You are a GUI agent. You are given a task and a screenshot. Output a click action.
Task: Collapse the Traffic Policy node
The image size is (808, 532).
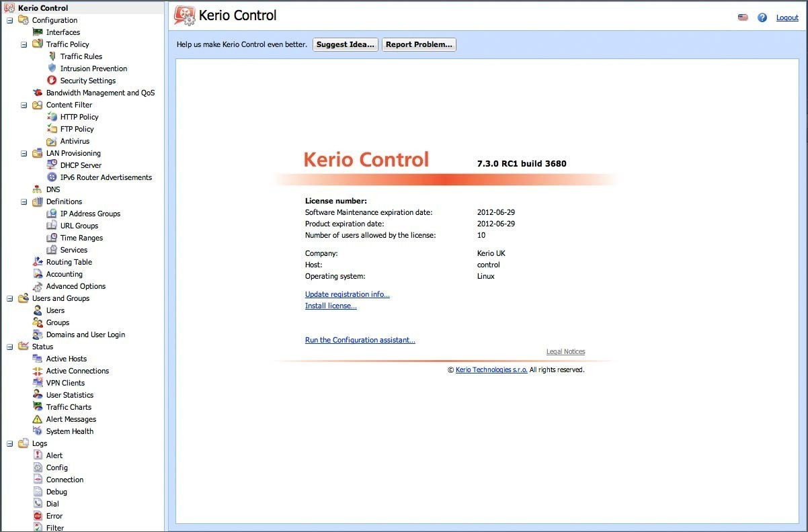[24, 44]
